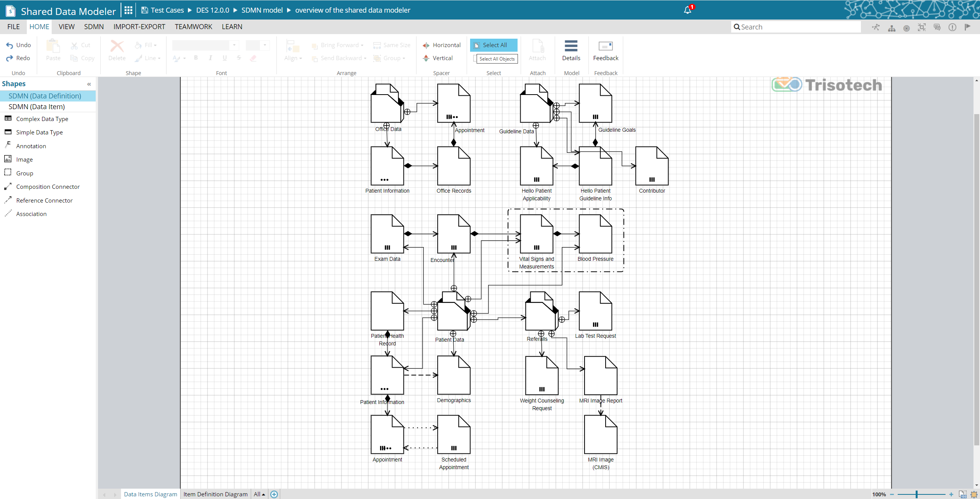Switch to Item Definition Diagram tab

pos(216,494)
